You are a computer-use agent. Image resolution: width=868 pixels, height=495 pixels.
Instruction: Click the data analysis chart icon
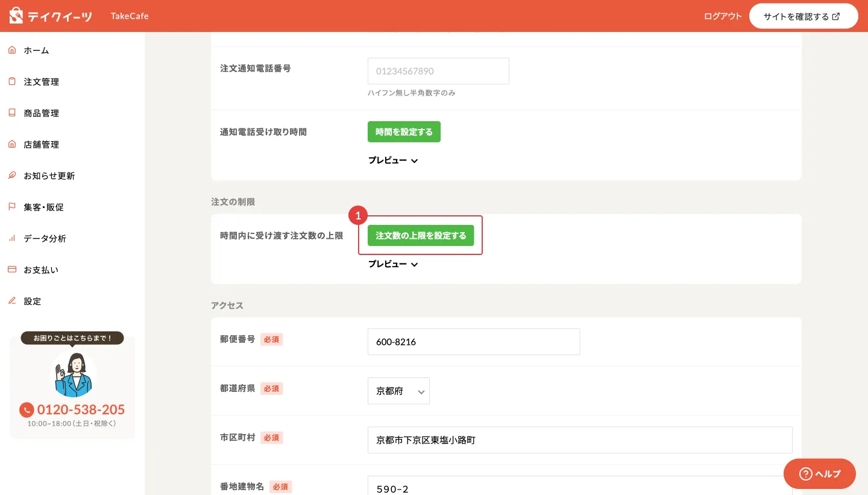[12, 238]
